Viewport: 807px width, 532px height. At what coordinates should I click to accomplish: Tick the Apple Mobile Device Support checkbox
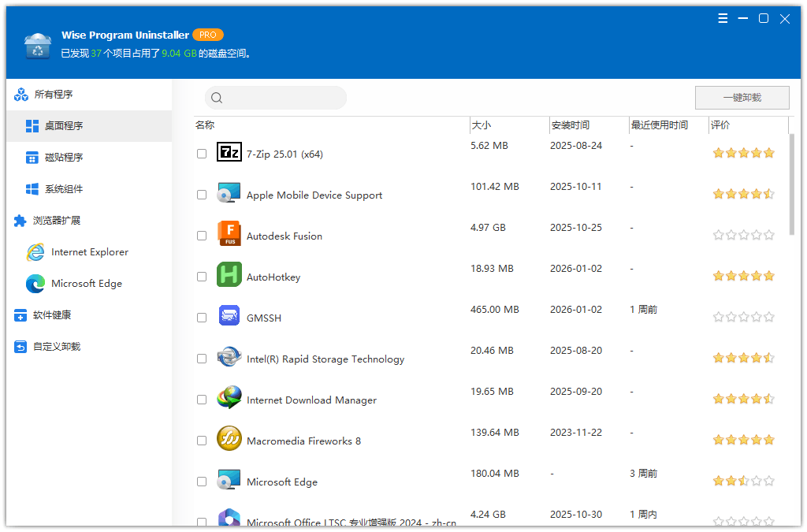(x=202, y=195)
